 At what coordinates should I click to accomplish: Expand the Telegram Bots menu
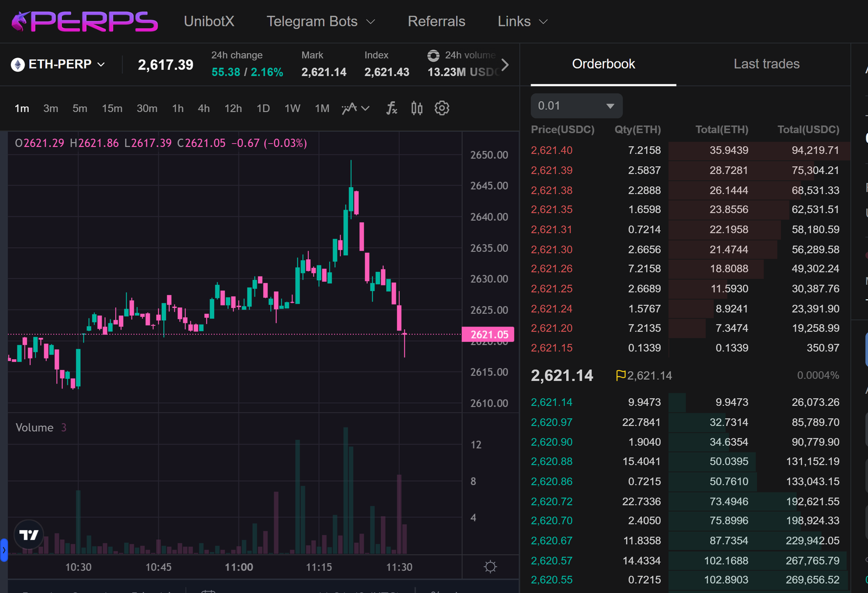[320, 21]
